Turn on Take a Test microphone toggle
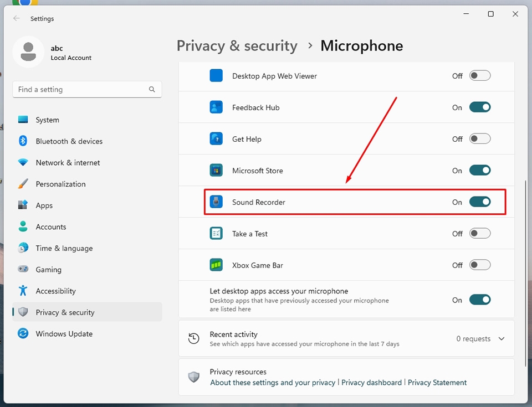Image resolution: width=532 pixels, height=407 pixels. (x=480, y=233)
